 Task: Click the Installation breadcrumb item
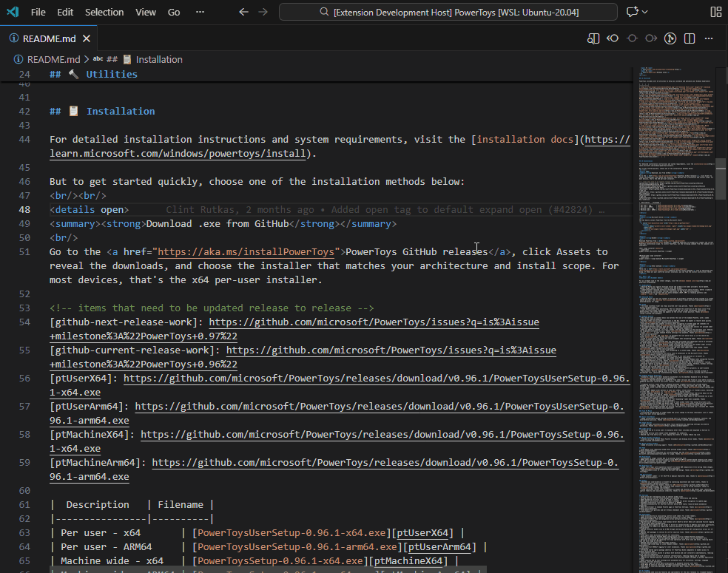(x=159, y=59)
